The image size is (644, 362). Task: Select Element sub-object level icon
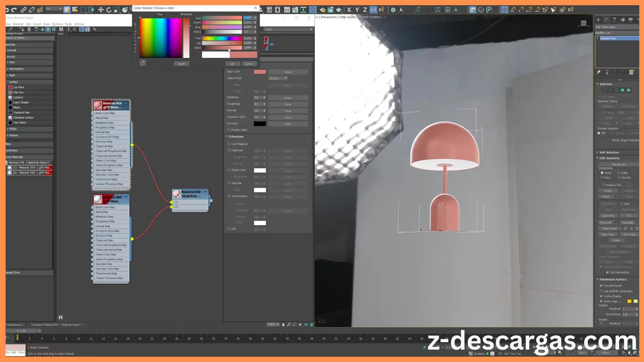pyautogui.click(x=629, y=90)
